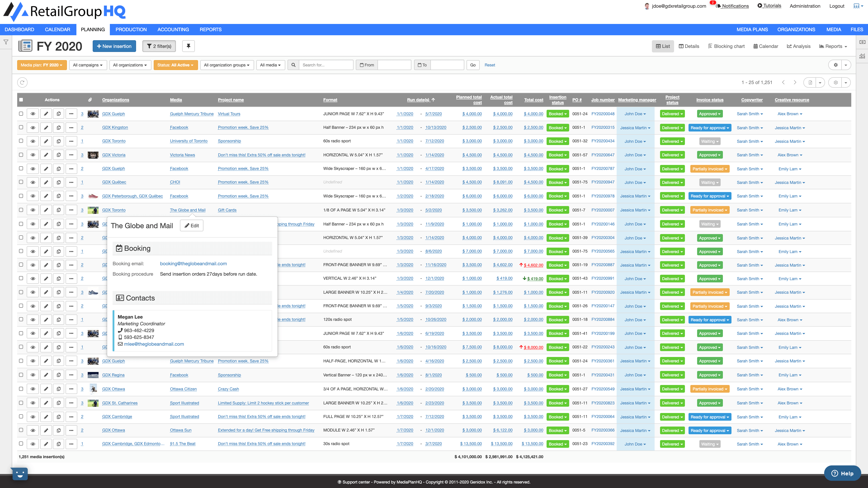Switch to the PRODUCTION tab

coord(131,29)
